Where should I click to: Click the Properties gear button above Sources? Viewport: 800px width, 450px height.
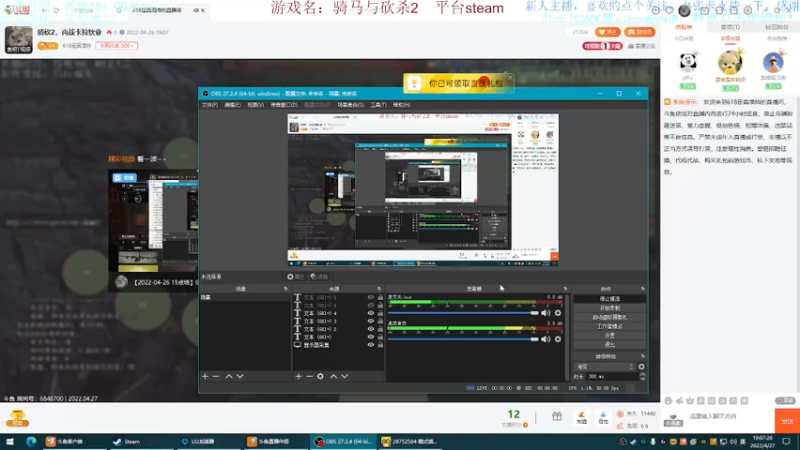point(295,277)
